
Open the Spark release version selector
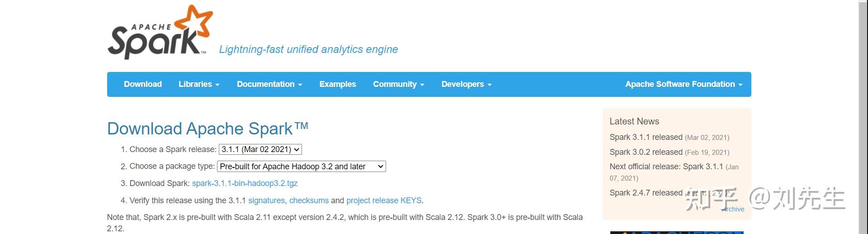point(260,149)
